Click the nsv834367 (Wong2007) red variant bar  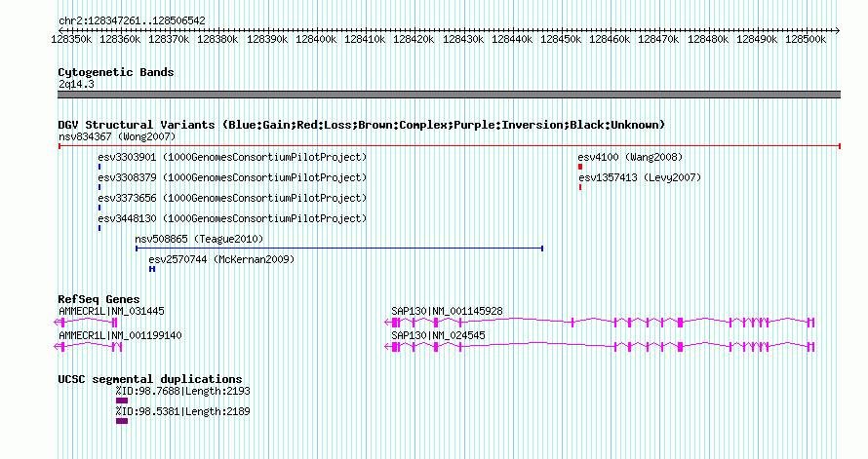point(450,146)
